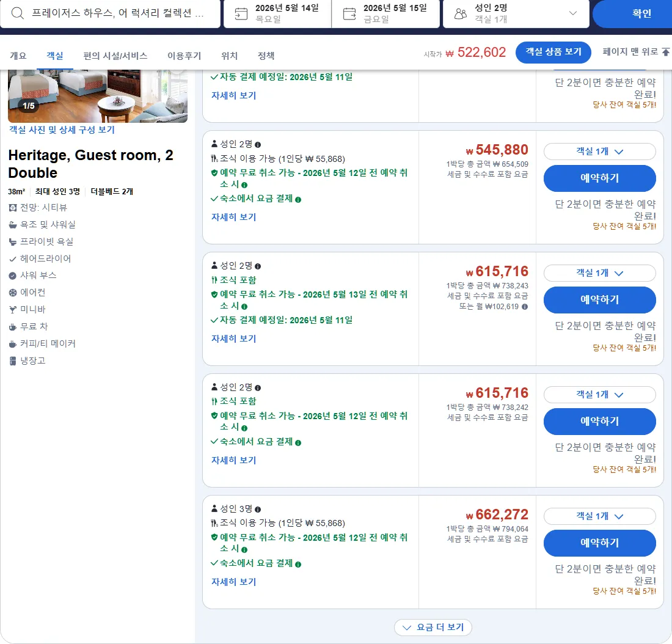Open 객실 1개 dropdown for ₩545,880 offer

click(x=599, y=152)
